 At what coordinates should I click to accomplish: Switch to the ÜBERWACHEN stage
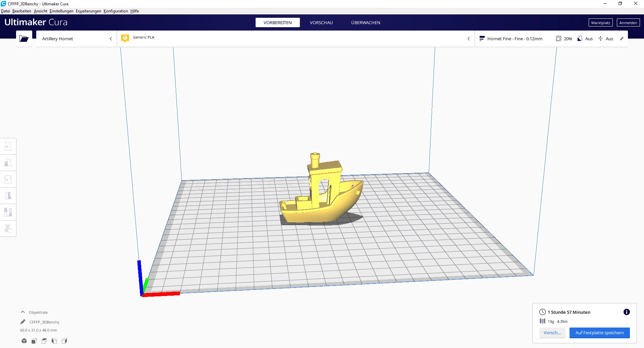[x=366, y=22]
